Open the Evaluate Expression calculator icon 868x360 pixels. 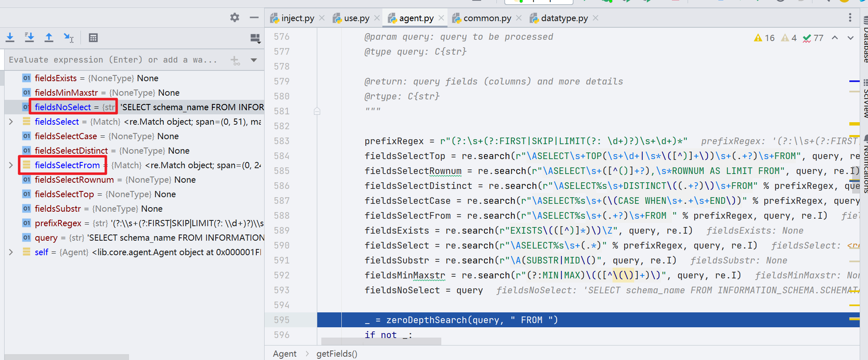click(x=93, y=38)
